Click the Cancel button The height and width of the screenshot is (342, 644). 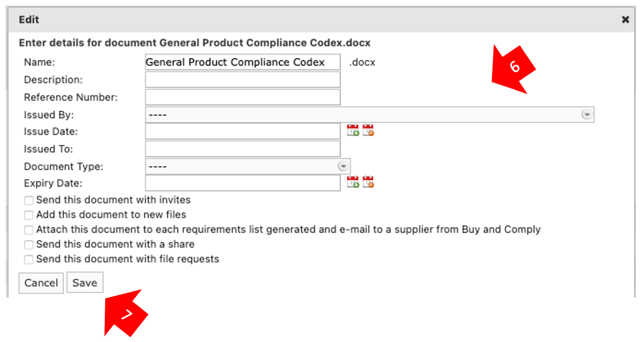click(41, 283)
